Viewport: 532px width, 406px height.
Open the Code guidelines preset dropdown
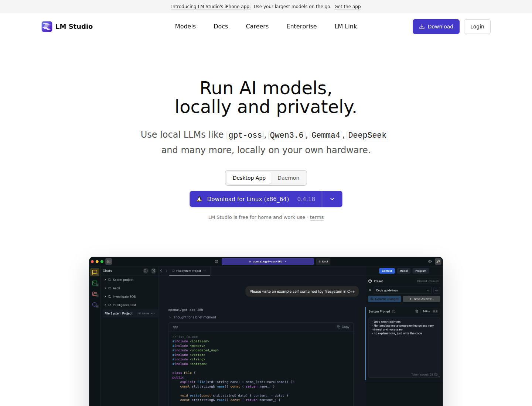[x=403, y=290]
